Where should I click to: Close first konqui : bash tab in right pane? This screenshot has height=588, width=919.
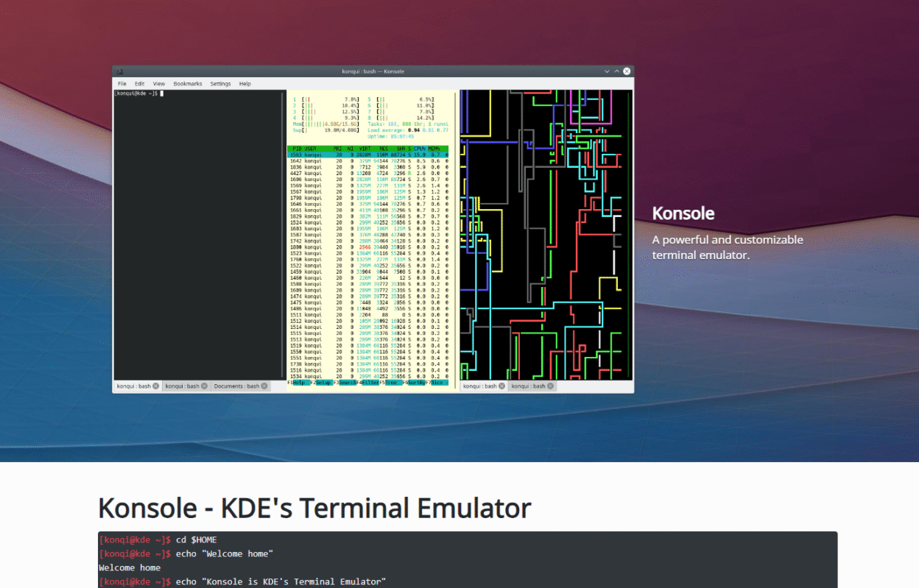click(502, 386)
